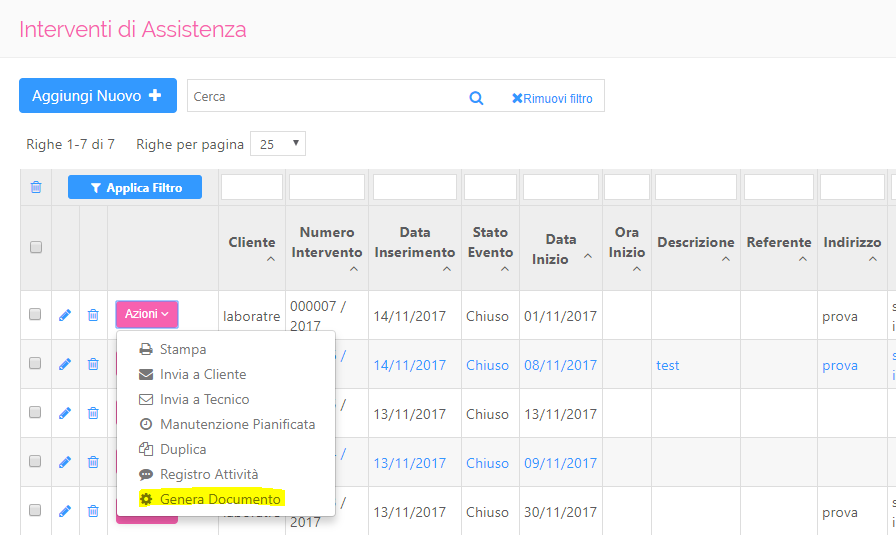Choose Invia a Tecnico menu entry
The height and width of the screenshot is (535, 896).
click(194, 400)
